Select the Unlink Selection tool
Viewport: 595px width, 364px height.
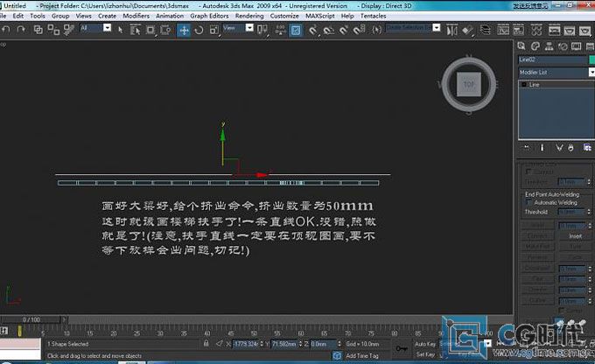pyautogui.click(x=53, y=30)
